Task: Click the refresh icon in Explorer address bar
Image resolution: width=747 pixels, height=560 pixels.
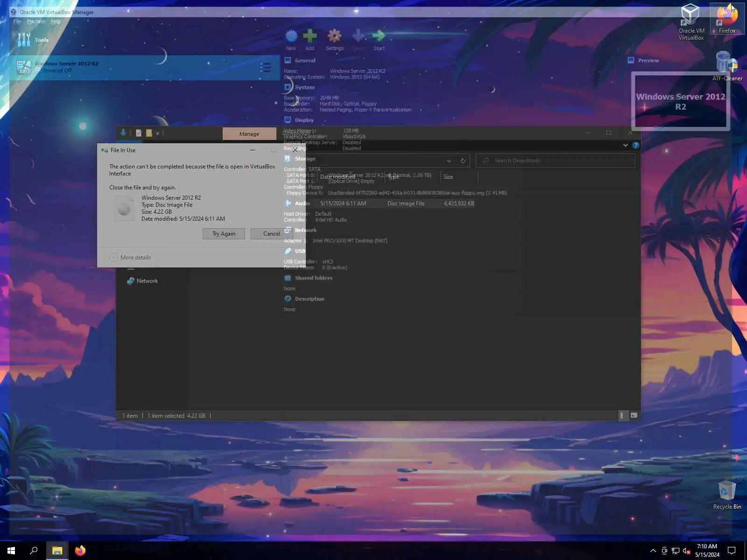Action: point(463,161)
